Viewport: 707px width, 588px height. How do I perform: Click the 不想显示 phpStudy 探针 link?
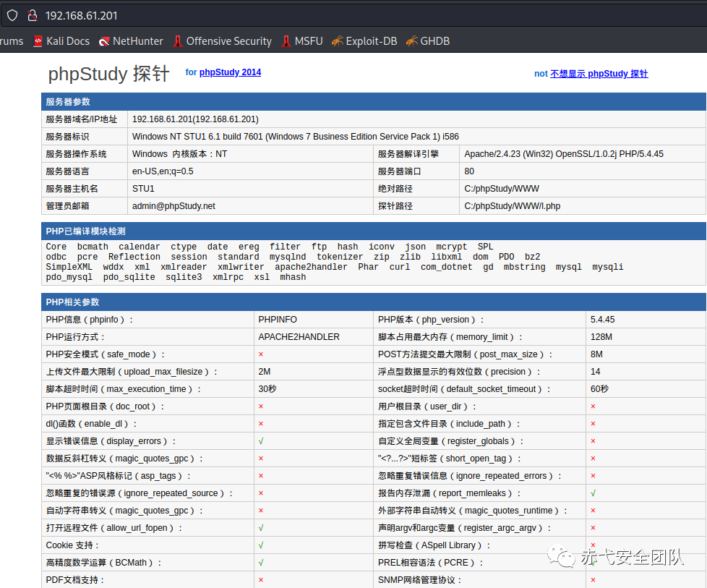(x=599, y=74)
